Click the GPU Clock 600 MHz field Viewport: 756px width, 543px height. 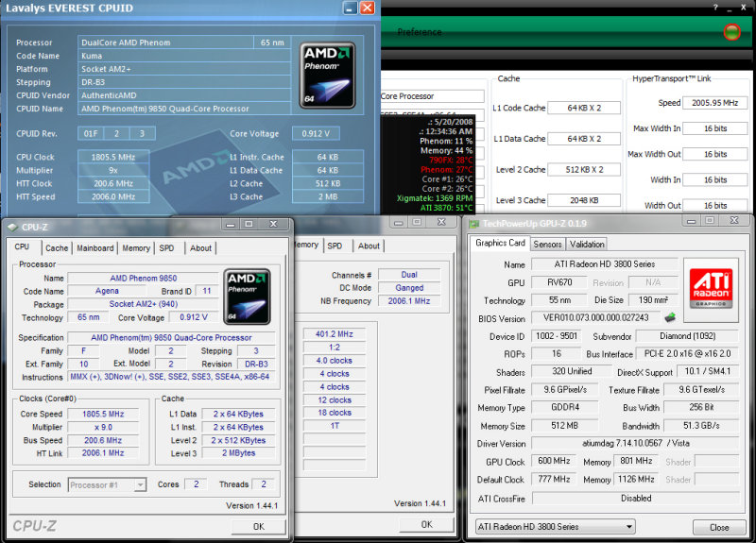pos(554,461)
